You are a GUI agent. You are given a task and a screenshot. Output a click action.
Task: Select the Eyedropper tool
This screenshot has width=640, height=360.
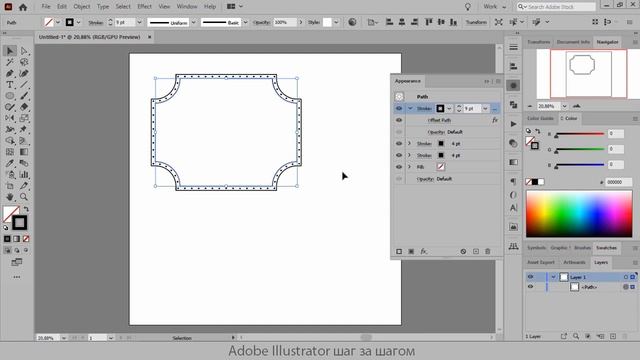(10, 163)
